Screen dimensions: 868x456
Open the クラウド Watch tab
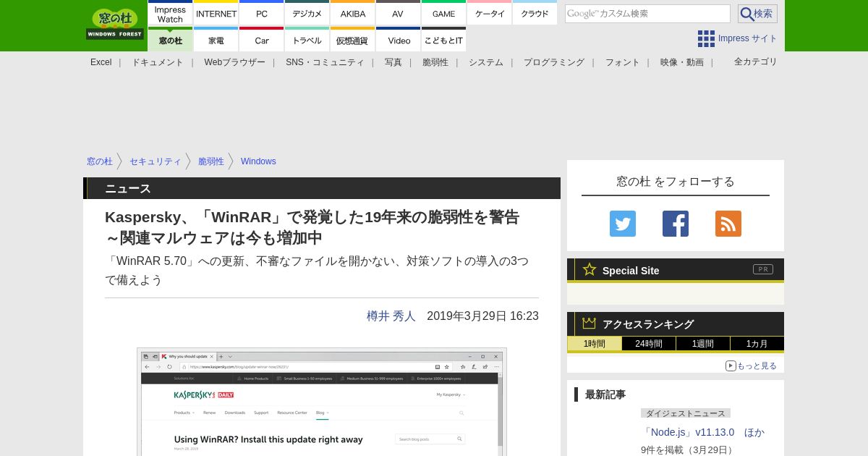pyautogui.click(x=535, y=13)
